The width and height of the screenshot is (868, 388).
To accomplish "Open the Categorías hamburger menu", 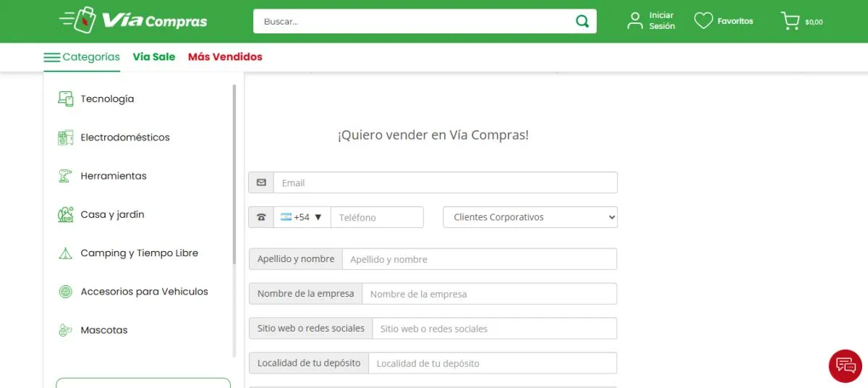I will (x=52, y=57).
